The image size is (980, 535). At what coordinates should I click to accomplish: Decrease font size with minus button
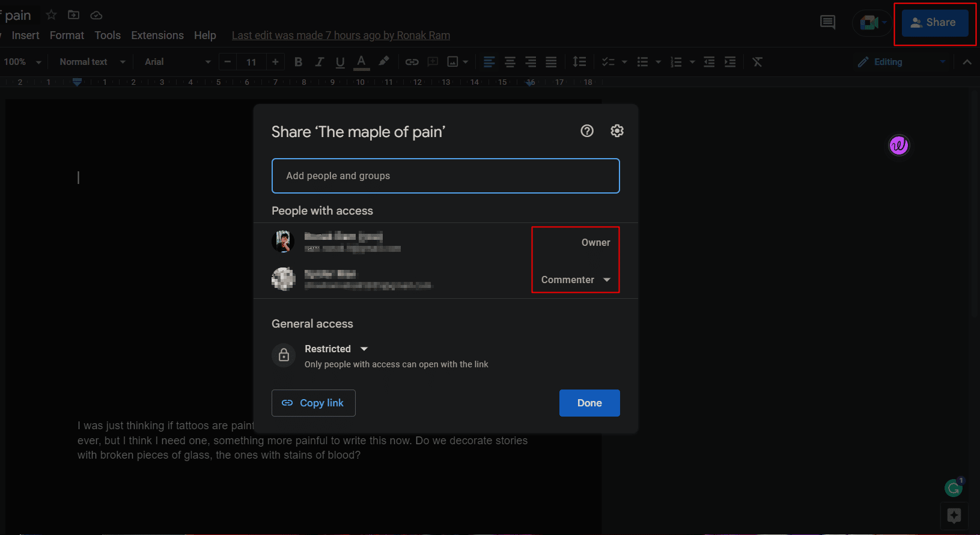coord(227,62)
